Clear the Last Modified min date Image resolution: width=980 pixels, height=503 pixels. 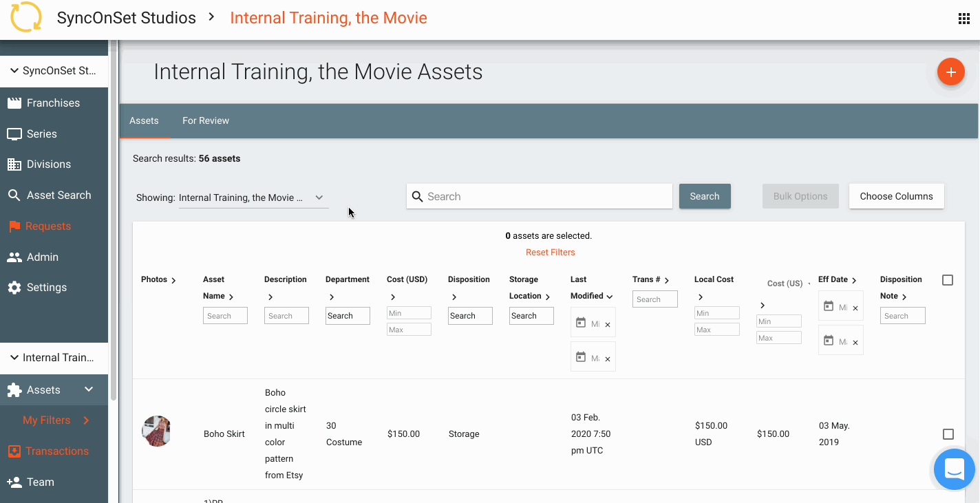[608, 325]
